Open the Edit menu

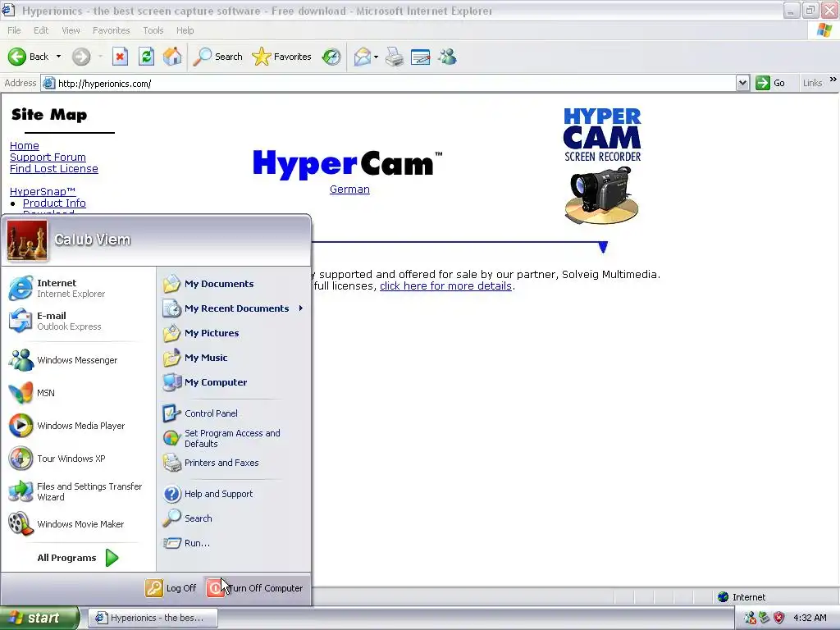(x=41, y=30)
